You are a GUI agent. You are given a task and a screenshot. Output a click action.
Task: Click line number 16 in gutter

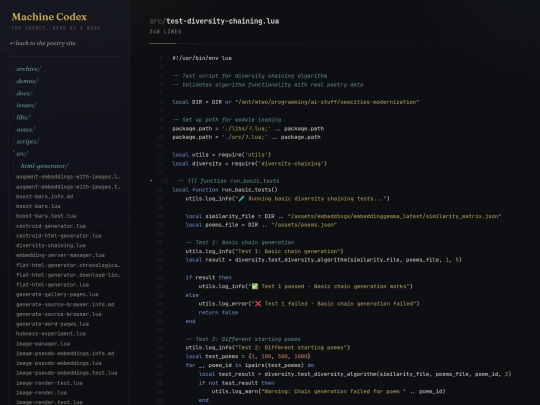(160, 190)
